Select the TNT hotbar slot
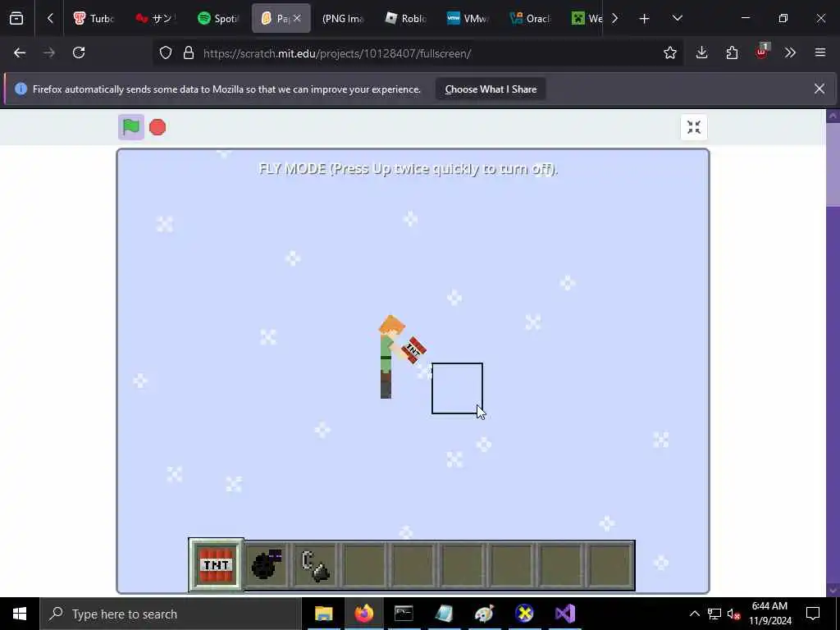This screenshot has height=630, width=840. [x=217, y=564]
